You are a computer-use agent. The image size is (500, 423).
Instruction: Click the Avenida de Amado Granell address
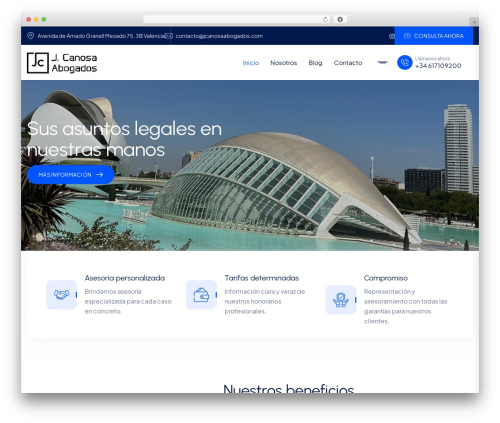(101, 36)
